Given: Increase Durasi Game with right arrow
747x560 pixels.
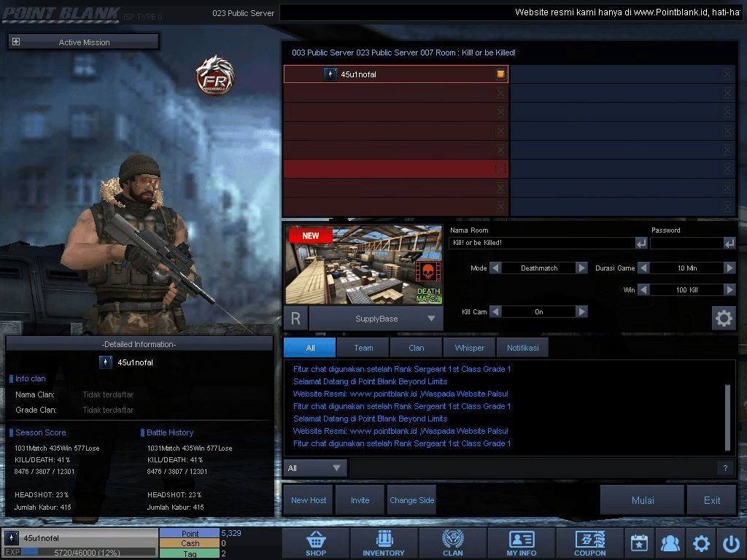Looking at the screenshot, I should (x=729, y=268).
